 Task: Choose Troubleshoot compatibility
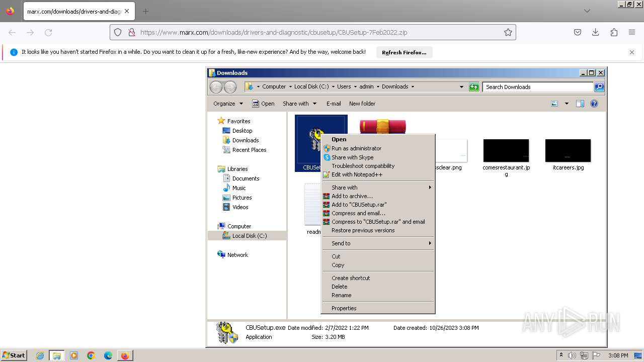[x=378, y=166]
